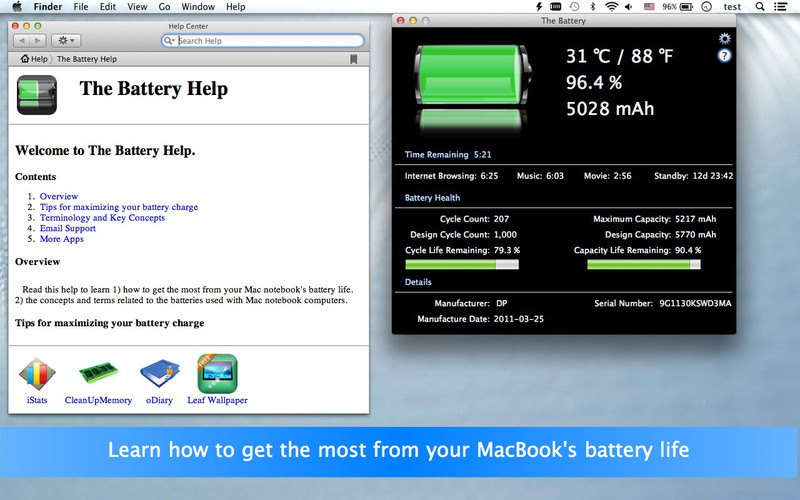Open the CleanUpMemory app icon

(98, 373)
